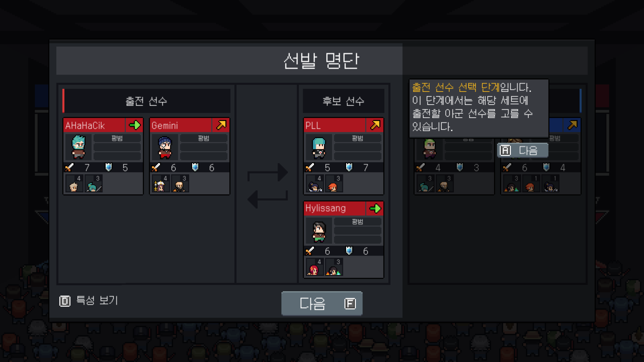Click Gemini's shield defense stat icon

[195, 167]
